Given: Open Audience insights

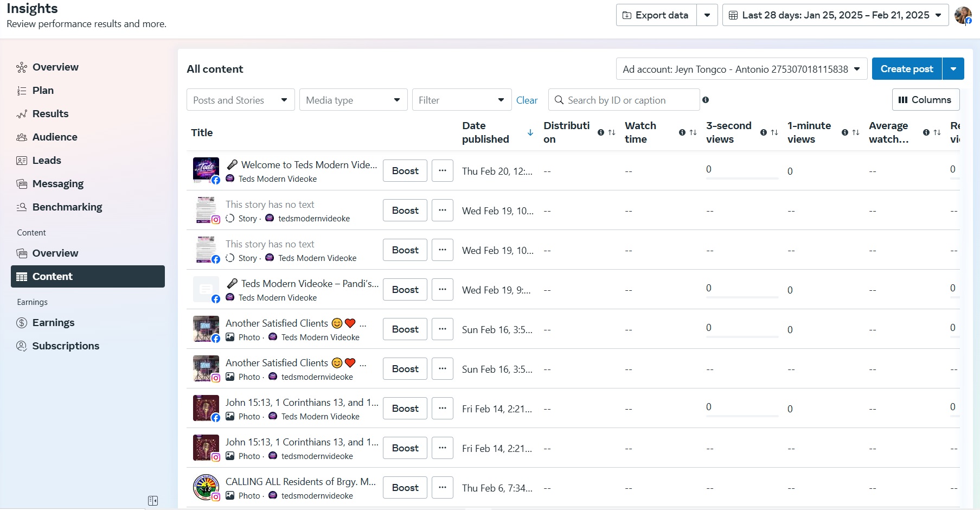Looking at the screenshot, I should 54,137.
